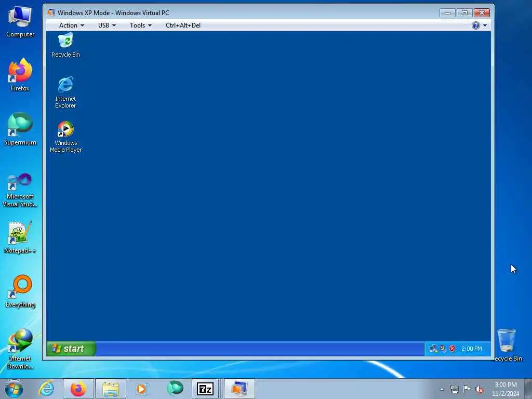Open the Tools menu in Virtual PC
Screen dimensions: 532x399
[x=140, y=25]
